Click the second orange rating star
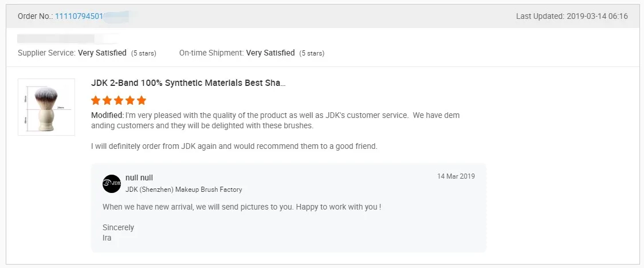Viewport: 644px width, 268px height. tap(107, 101)
